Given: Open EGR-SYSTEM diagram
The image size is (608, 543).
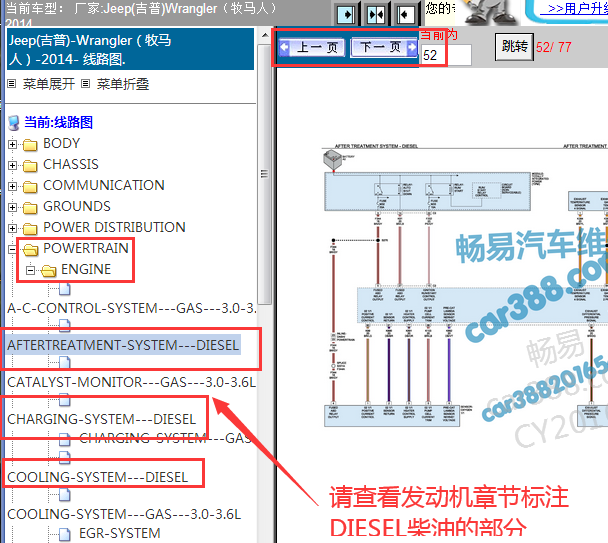Looking at the screenshot, I should pyautogui.click(x=119, y=533).
